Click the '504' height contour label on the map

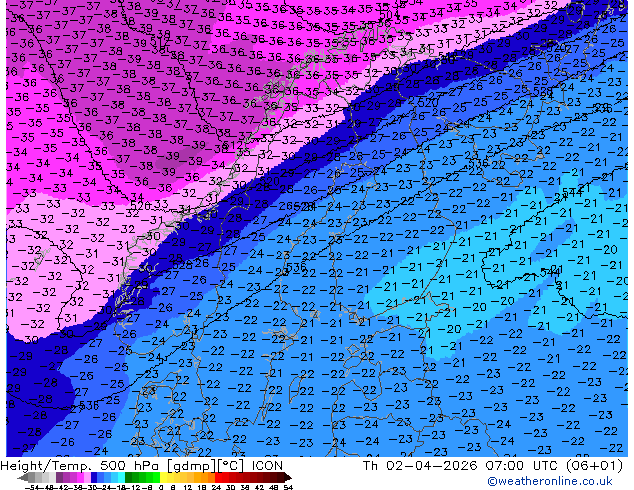click(x=389, y=15)
